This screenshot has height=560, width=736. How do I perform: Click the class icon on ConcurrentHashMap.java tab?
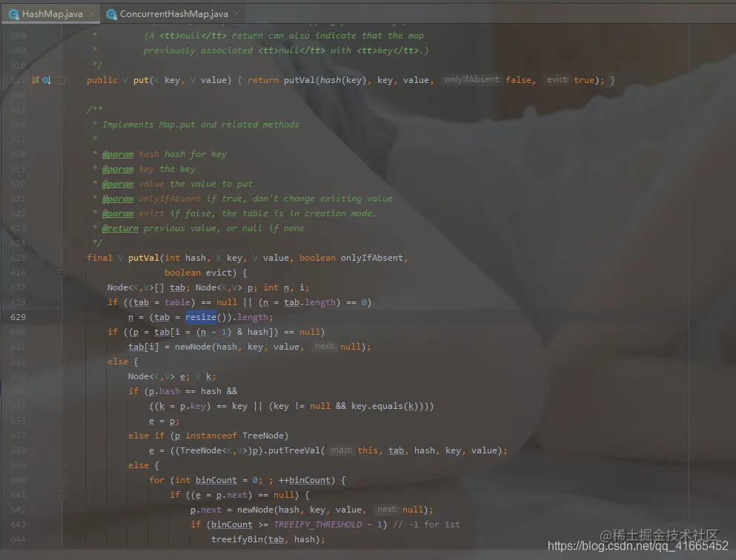[x=111, y=14]
